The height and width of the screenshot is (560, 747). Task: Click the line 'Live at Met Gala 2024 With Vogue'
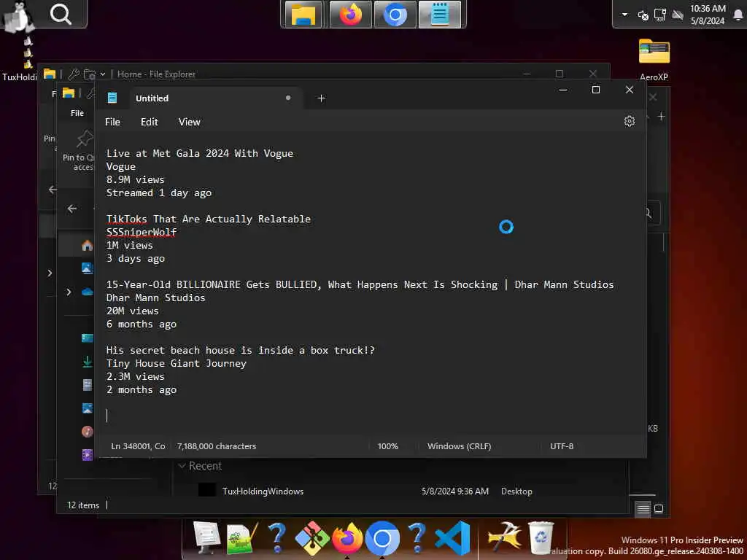coord(200,153)
